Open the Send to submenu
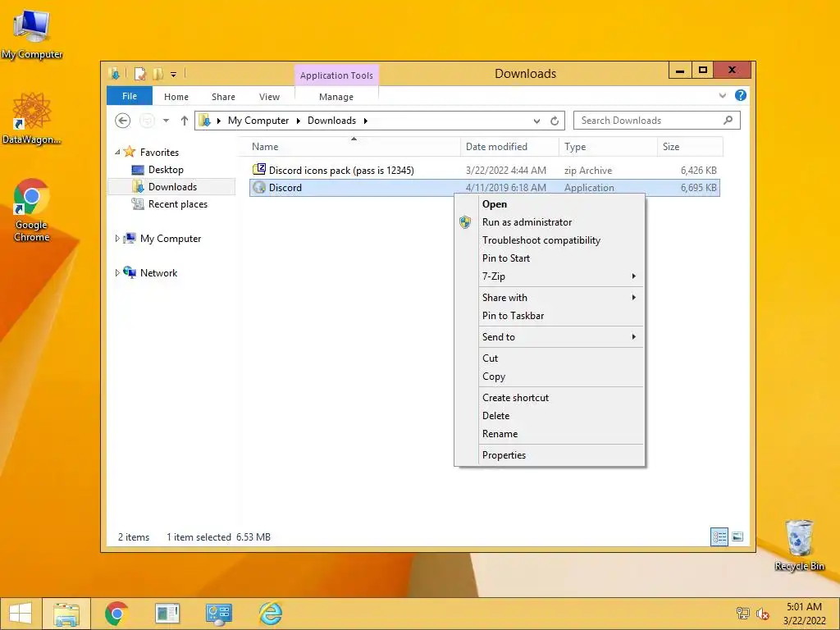 (560, 337)
